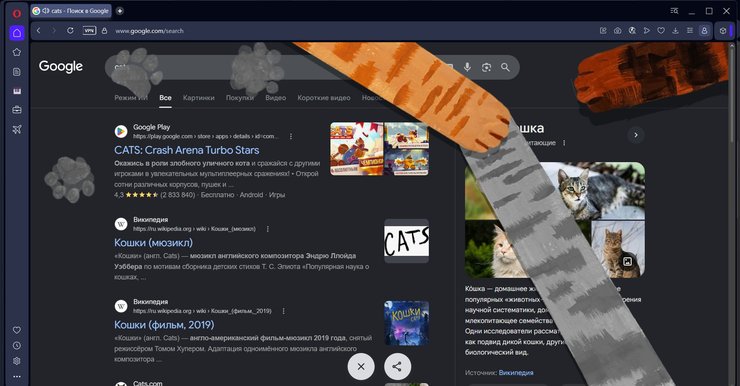Toggle the VPN badge in address bar

tap(89, 31)
